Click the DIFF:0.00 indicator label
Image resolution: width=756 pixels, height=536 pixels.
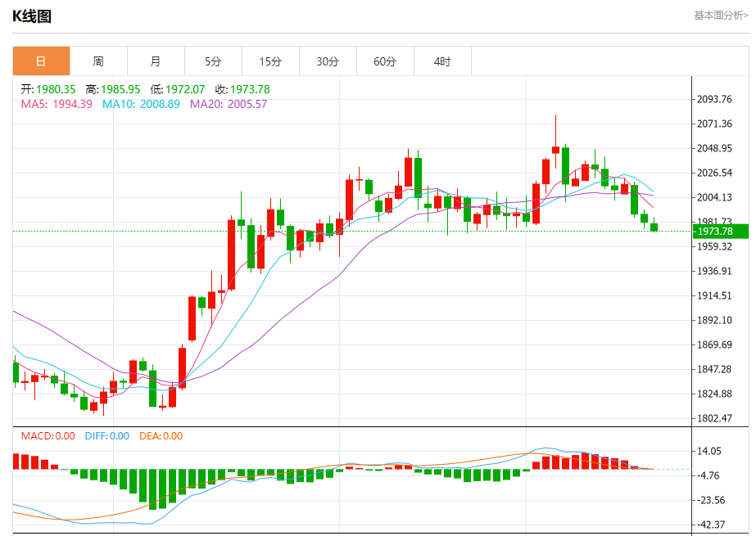(107, 436)
